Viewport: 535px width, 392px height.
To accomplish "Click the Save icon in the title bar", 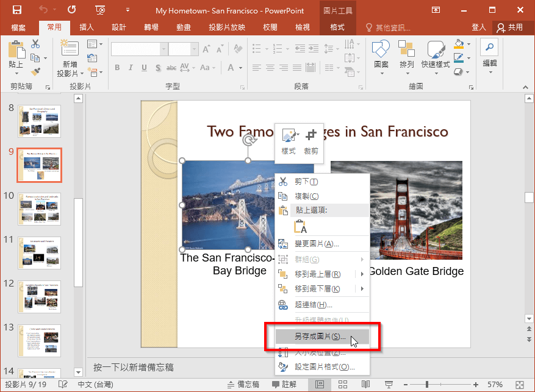I will (x=17, y=10).
